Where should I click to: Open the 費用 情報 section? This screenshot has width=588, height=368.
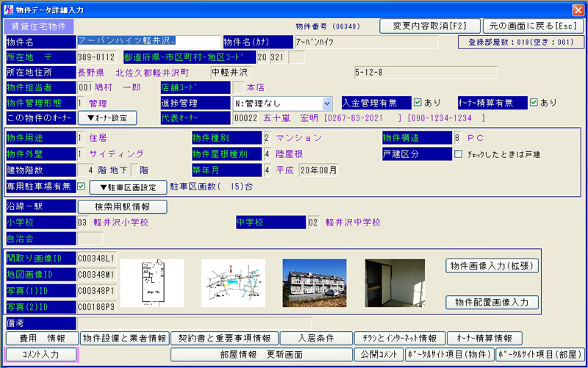[41, 339]
